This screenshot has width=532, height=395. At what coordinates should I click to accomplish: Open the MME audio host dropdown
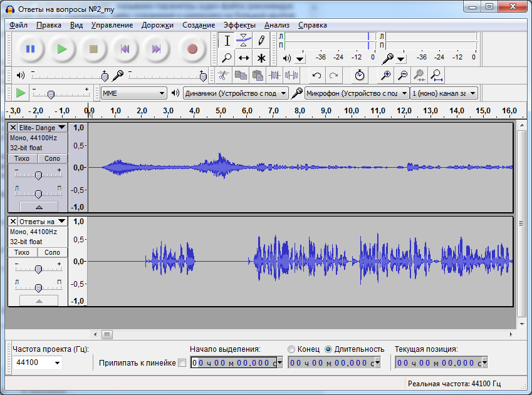pyautogui.click(x=133, y=93)
